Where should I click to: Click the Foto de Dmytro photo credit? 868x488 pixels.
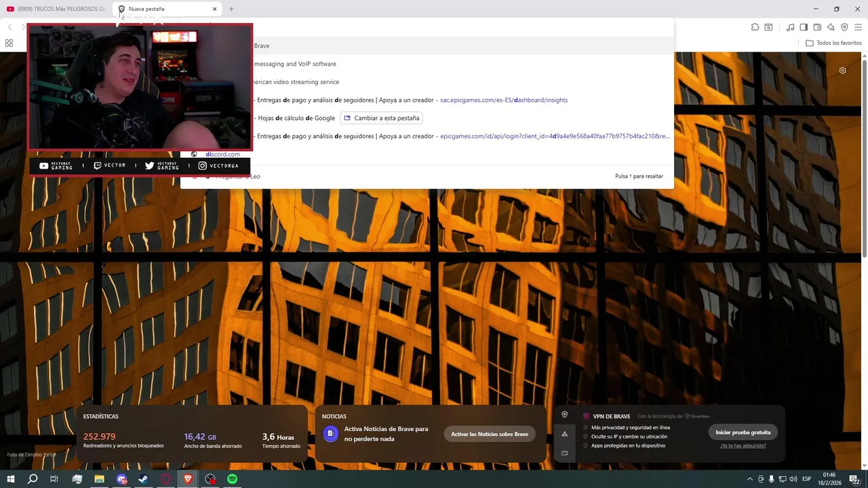[x=31, y=454]
